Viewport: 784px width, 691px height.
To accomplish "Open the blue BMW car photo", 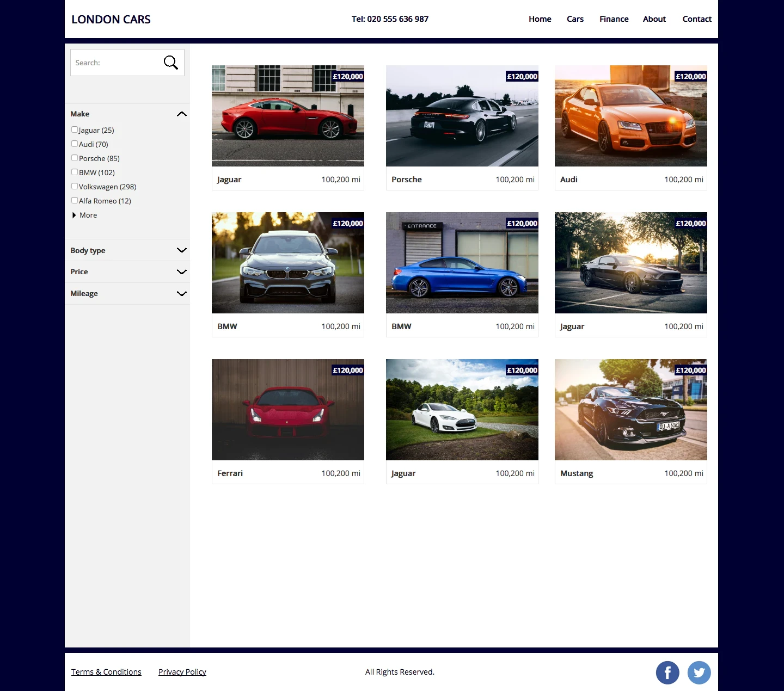I will [462, 263].
